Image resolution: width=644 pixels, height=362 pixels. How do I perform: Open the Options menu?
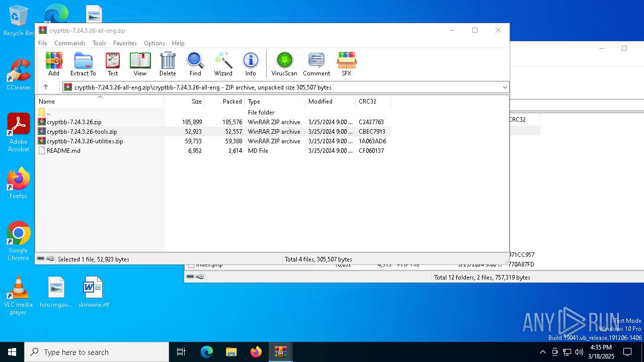coord(154,43)
